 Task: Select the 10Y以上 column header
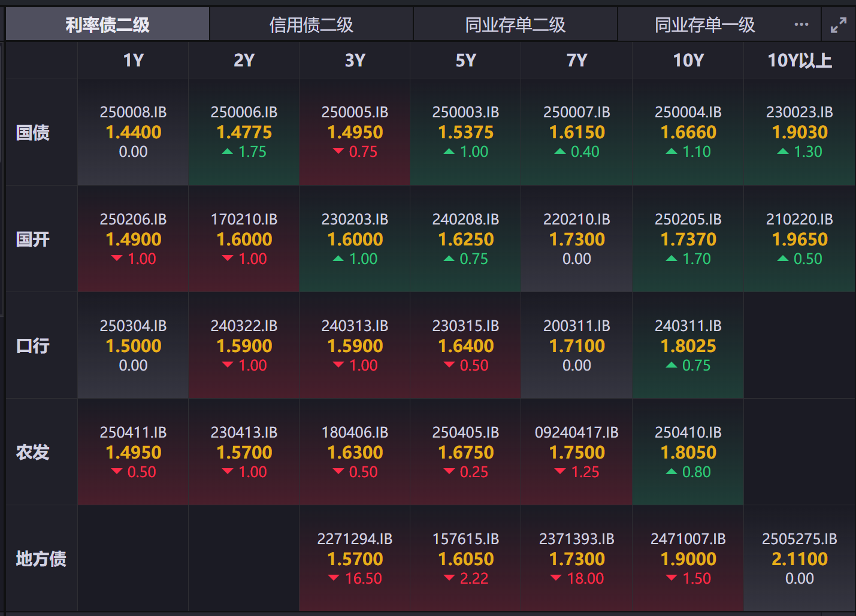click(x=799, y=60)
